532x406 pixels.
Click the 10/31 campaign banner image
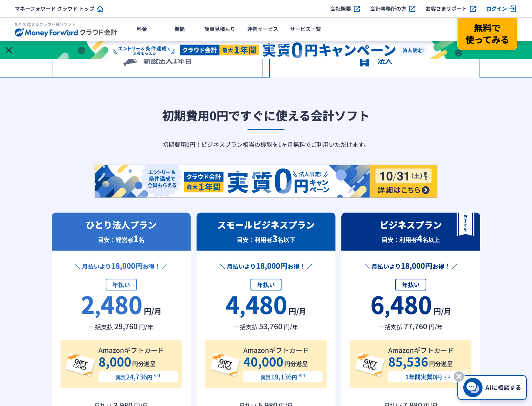pos(266,181)
